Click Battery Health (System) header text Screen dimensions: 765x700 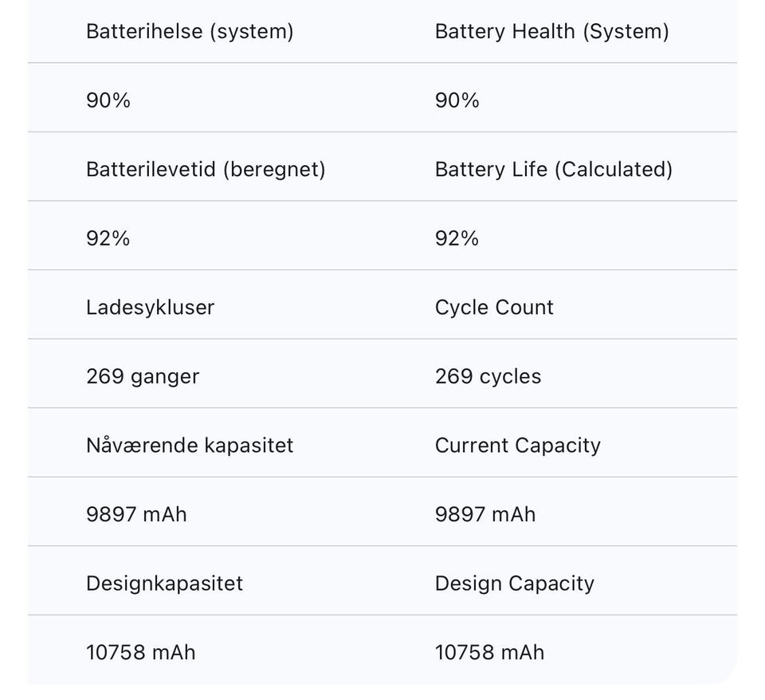[x=551, y=32]
